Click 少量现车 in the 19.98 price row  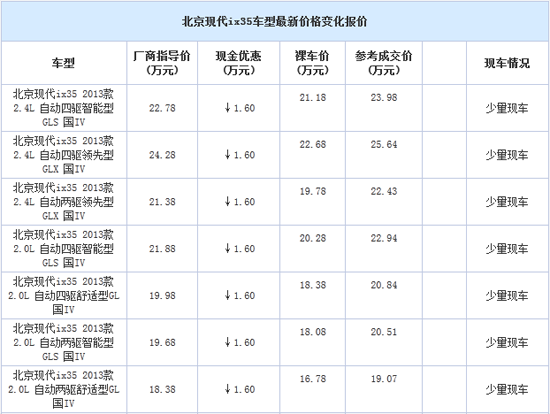[x=507, y=296]
